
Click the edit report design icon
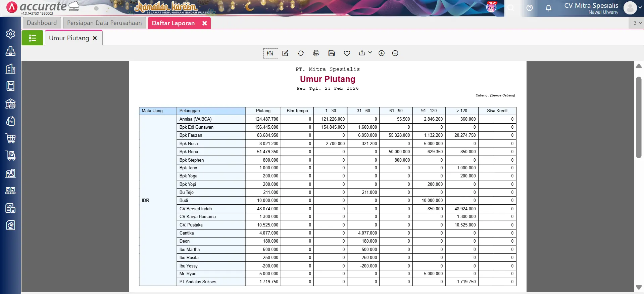(285, 53)
